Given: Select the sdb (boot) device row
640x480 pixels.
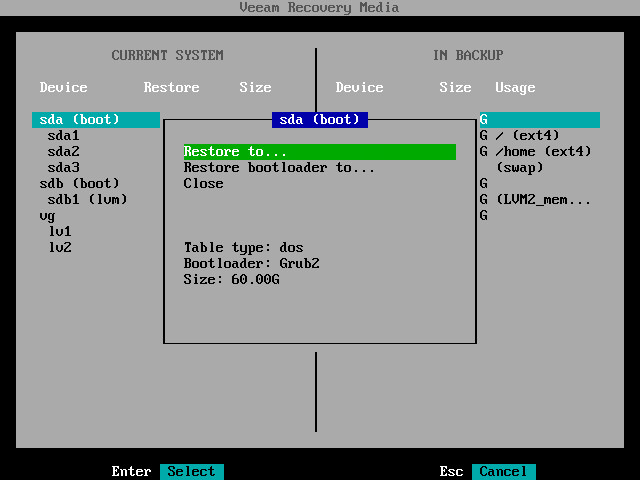Looking at the screenshot, I should pos(80,184).
